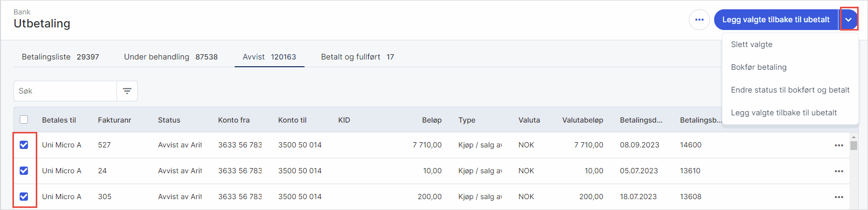The height and width of the screenshot is (210, 868).
Task: Choose Slett valgte from dropdown menu
Action: 751,44
